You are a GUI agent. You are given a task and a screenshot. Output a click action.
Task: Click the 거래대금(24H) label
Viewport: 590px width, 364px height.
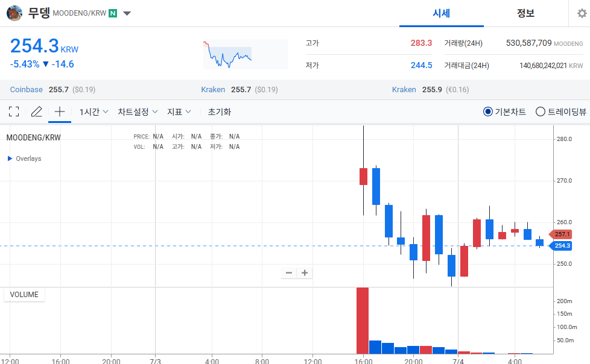(x=466, y=66)
